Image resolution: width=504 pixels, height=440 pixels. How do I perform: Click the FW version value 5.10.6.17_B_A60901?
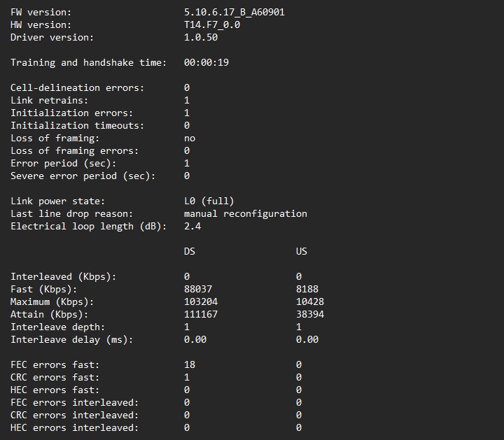tap(234, 13)
